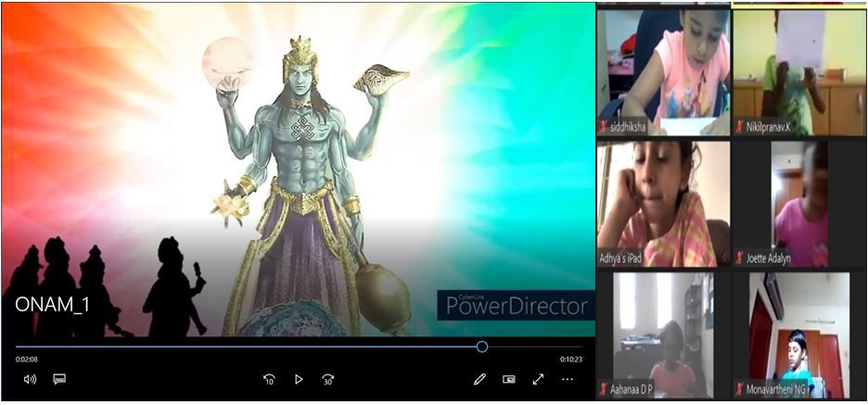
Task: Click the volume speaker icon
Action: tap(30, 379)
